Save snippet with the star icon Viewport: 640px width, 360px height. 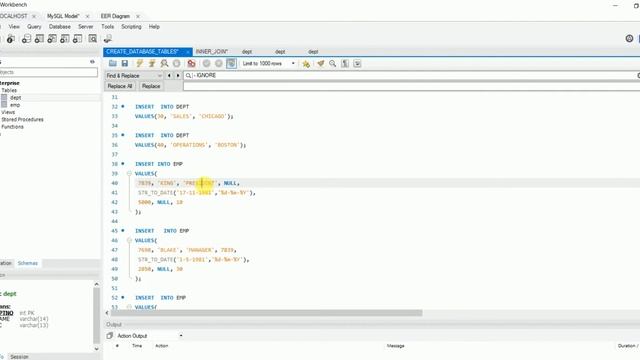pyautogui.click(x=306, y=63)
